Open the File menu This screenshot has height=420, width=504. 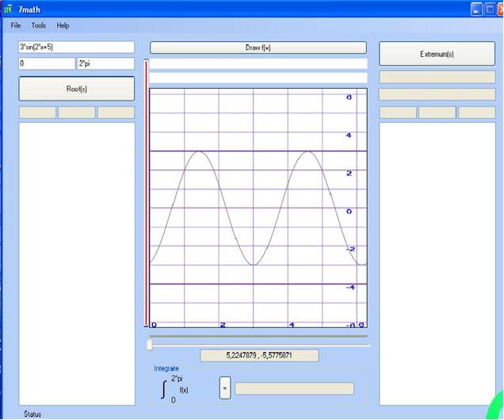[16, 25]
